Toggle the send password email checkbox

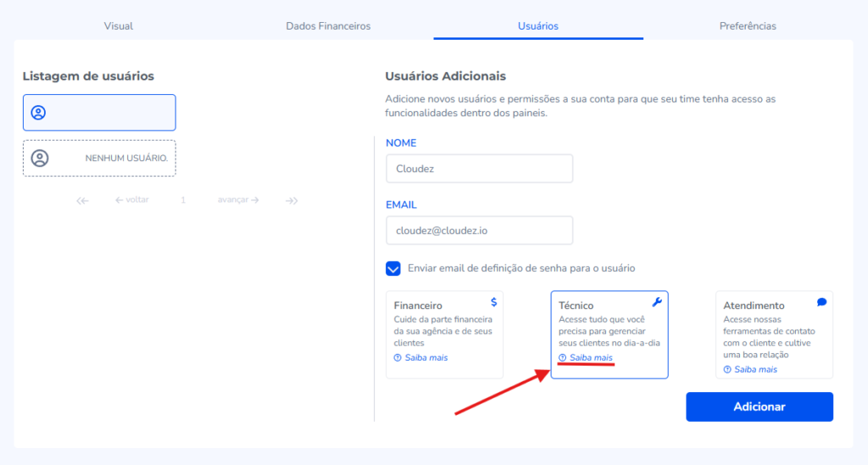(393, 268)
